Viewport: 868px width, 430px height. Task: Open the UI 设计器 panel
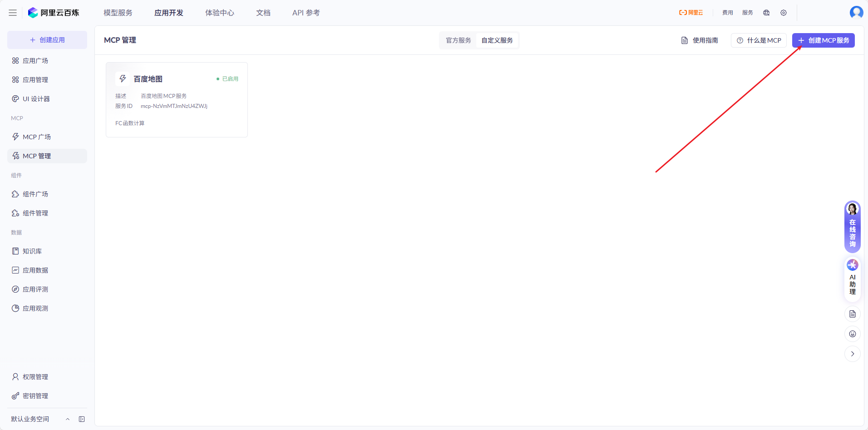pyautogui.click(x=36, y=98)
